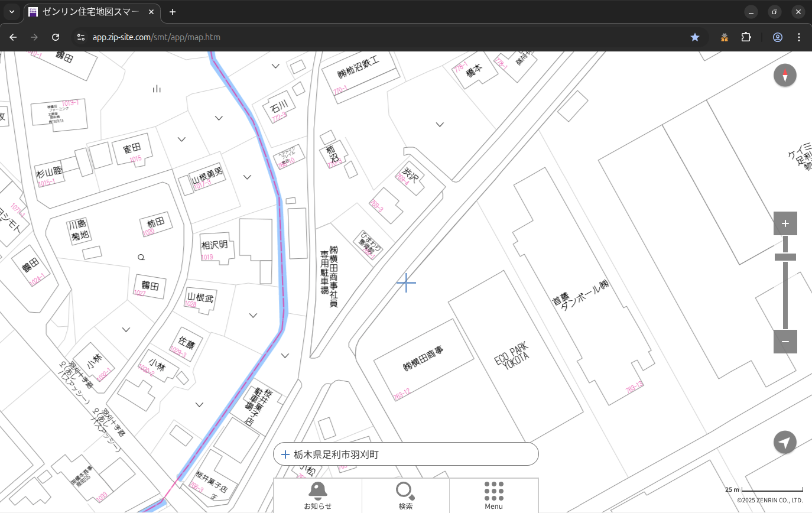Screen dimensions: 812x513
Task: Click the address bar showing 栃木県足利市羽刈町
Action: (406, 454)
